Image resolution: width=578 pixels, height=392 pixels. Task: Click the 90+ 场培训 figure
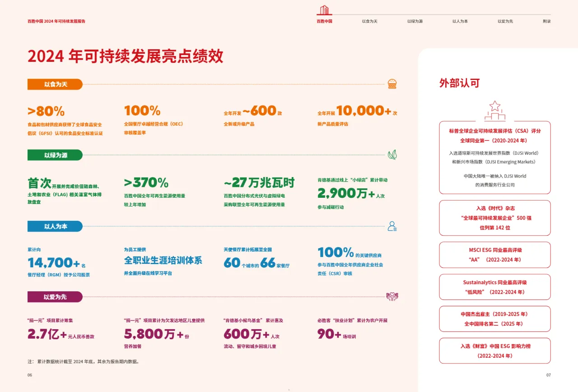[x=337, y=334]
